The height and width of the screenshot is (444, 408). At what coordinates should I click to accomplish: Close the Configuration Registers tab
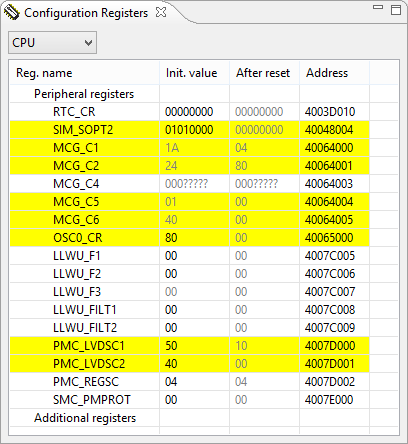pos(161,12)
